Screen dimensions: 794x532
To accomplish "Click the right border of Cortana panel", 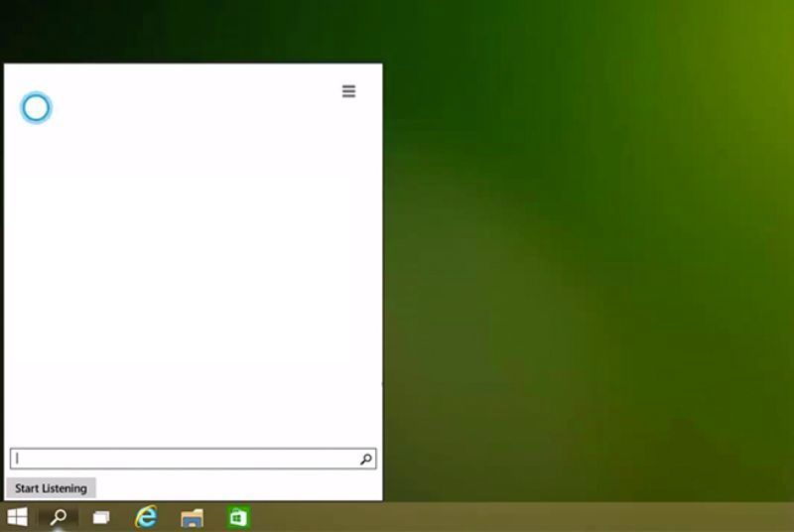I will click(382, 278).
